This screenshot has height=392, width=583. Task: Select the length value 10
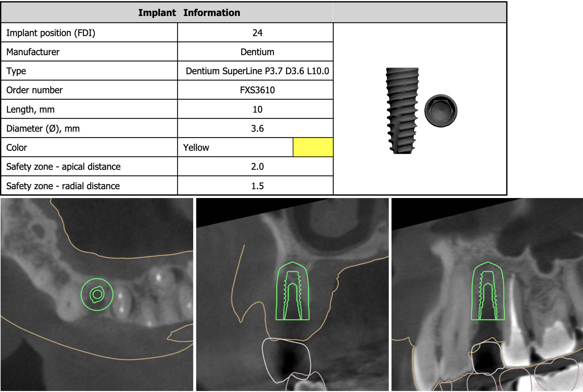pos(257,110)
